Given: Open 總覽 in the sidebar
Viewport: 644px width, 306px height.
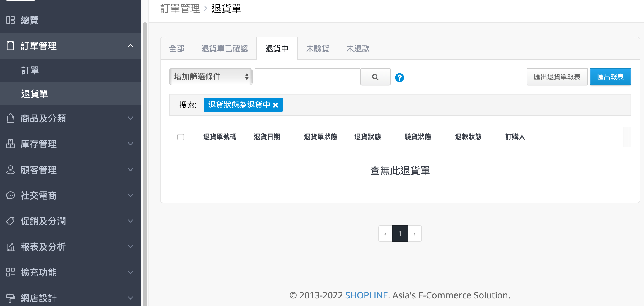Looking at the screenshot, I should (70, 20).
